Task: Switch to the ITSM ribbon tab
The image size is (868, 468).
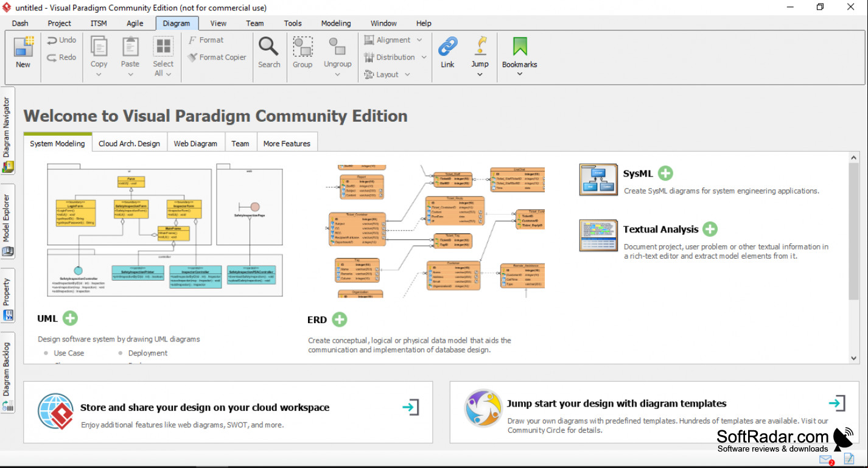Action: coord(99,23)
